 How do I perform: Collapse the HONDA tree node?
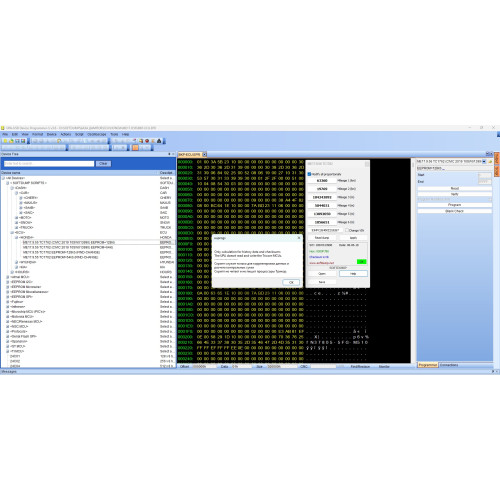pyautogui.click(x=16, y=237)
